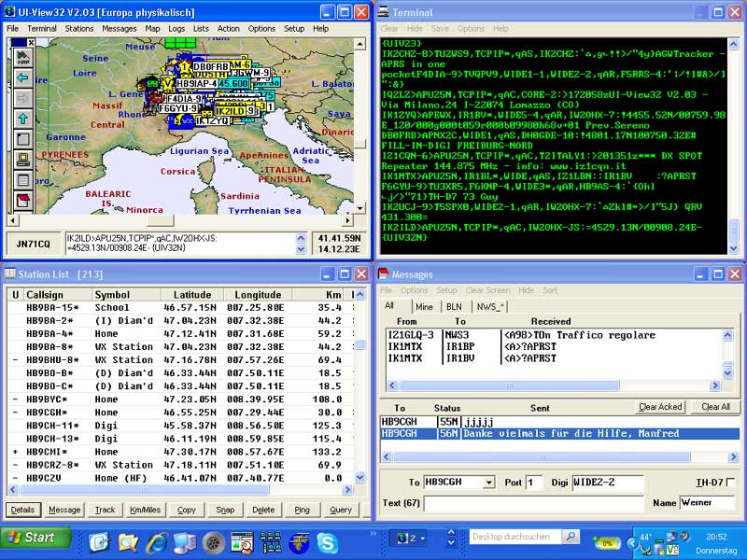
Task: Expand hidden system tray icons
Action: point(632,542)
